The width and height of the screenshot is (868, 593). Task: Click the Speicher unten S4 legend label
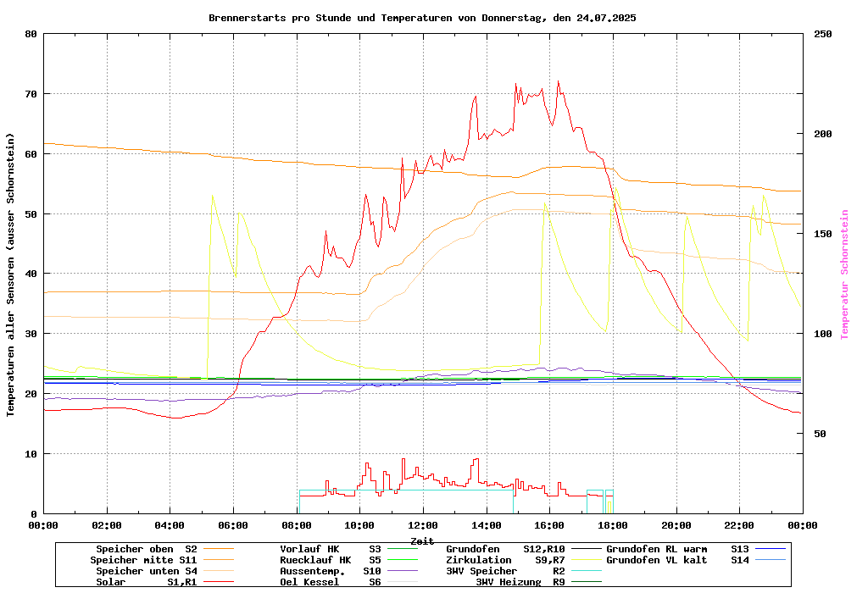(x=144, y=571)
